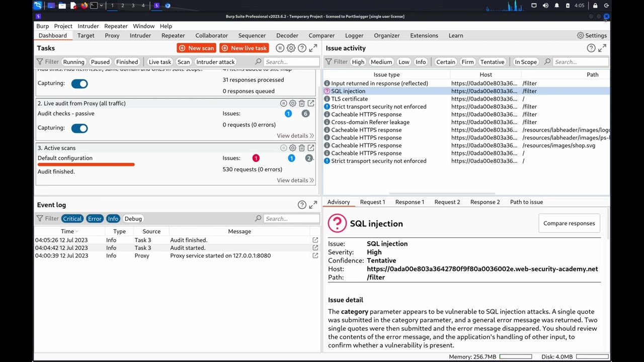Open the Burp menu

click(43, 26)
